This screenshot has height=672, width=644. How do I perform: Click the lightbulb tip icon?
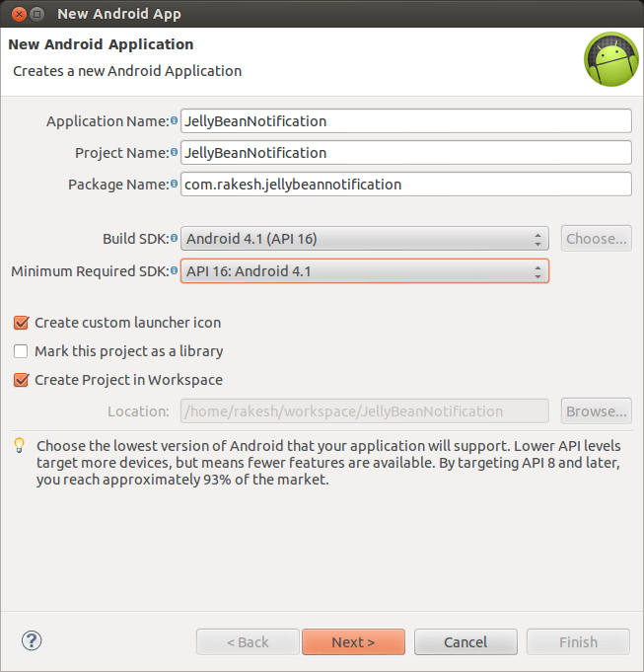(x=20, y=445)
